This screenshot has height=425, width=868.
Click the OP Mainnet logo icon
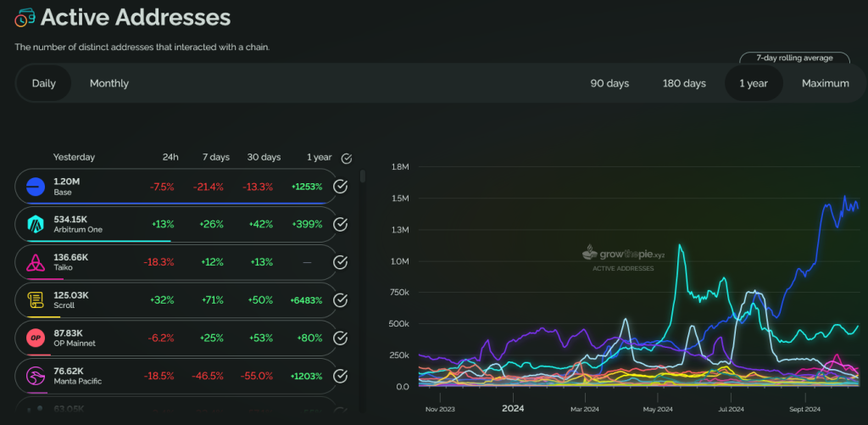tap(36, 338)
